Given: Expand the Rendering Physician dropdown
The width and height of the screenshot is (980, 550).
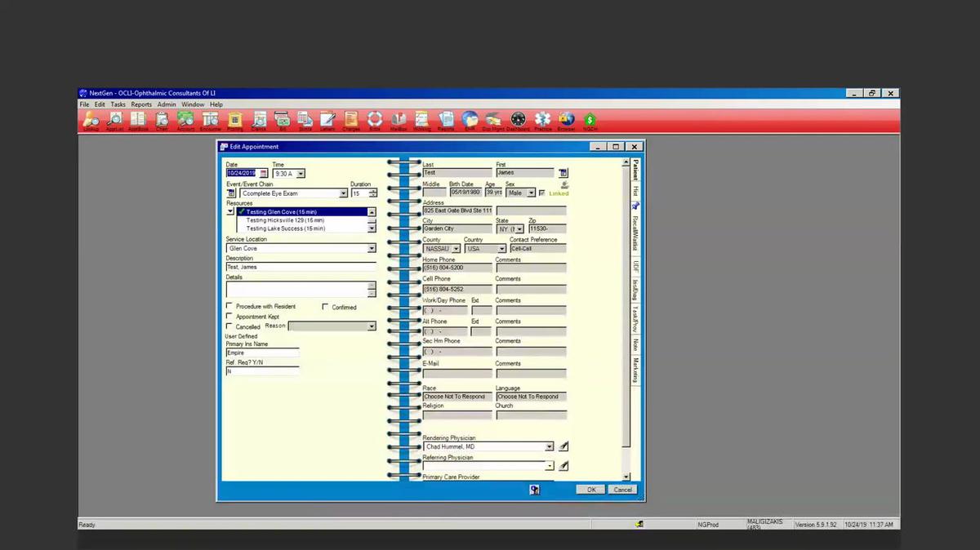Looking at the screenshot, I should (x=549, y=446).
